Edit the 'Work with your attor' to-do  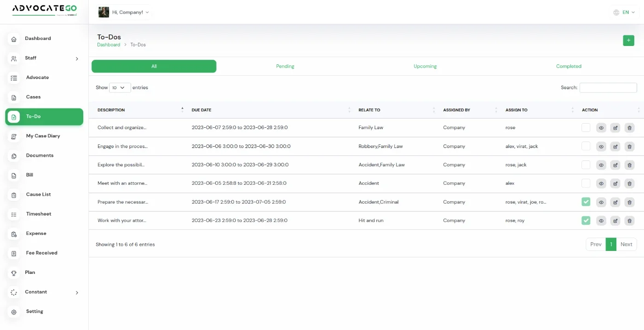[x=615, y=221]
